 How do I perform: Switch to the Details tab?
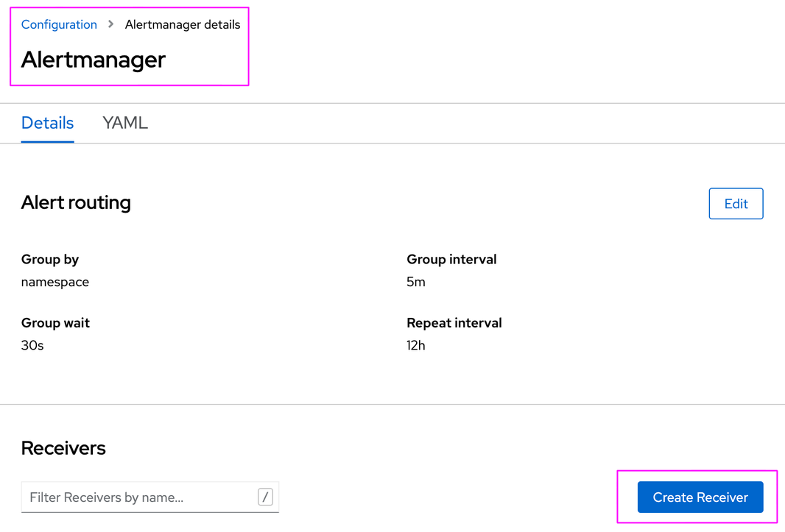coord(47,123)
